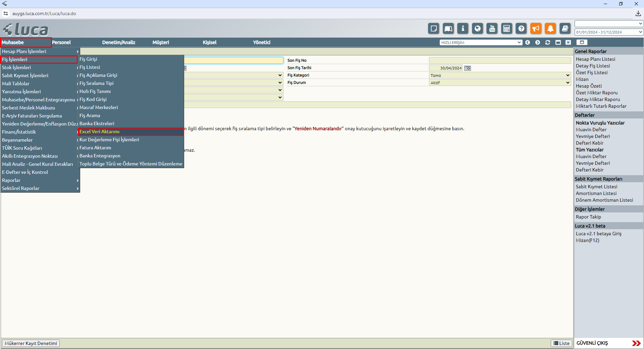Open the Denetim/Analiz menu
The image size is (644, 349).
(119, 42)
